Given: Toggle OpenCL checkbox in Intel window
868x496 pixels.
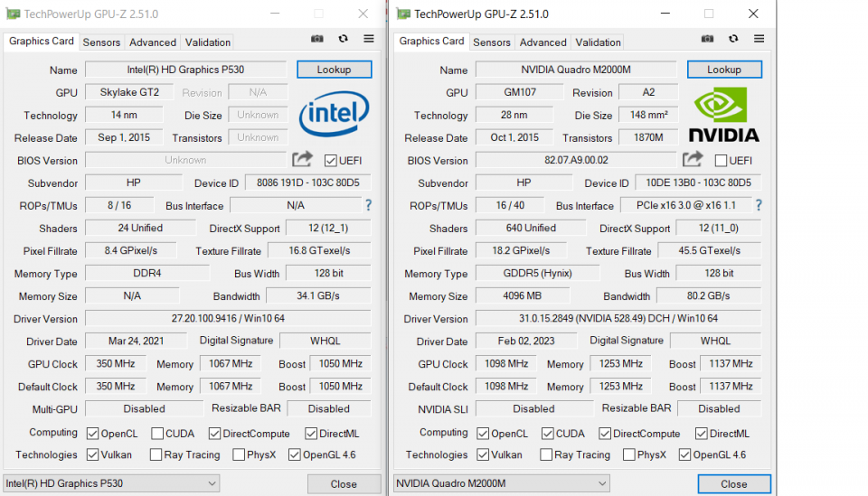Looking at the screenshot, I should (x=92, y=434).
